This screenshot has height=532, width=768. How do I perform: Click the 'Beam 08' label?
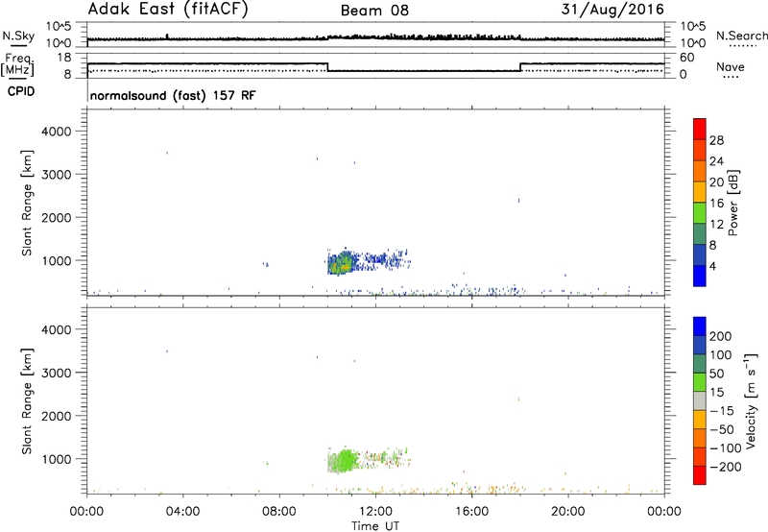(x=374, y=11)
